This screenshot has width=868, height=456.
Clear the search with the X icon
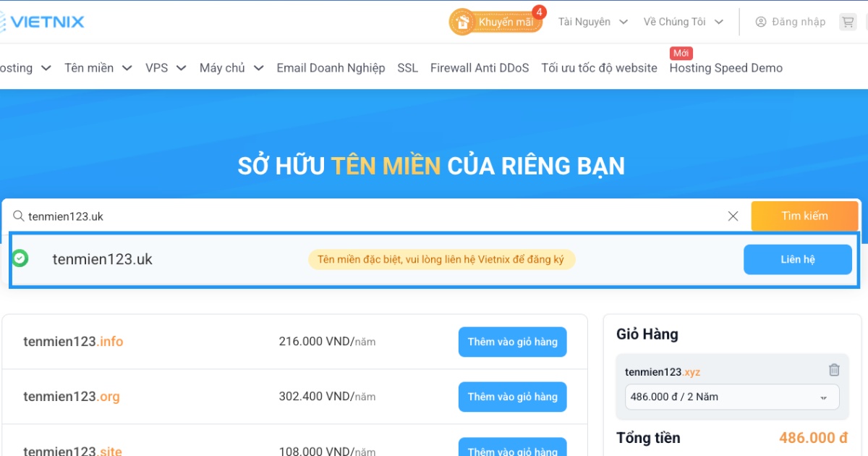pyautogui.click(x=733, y=216)
